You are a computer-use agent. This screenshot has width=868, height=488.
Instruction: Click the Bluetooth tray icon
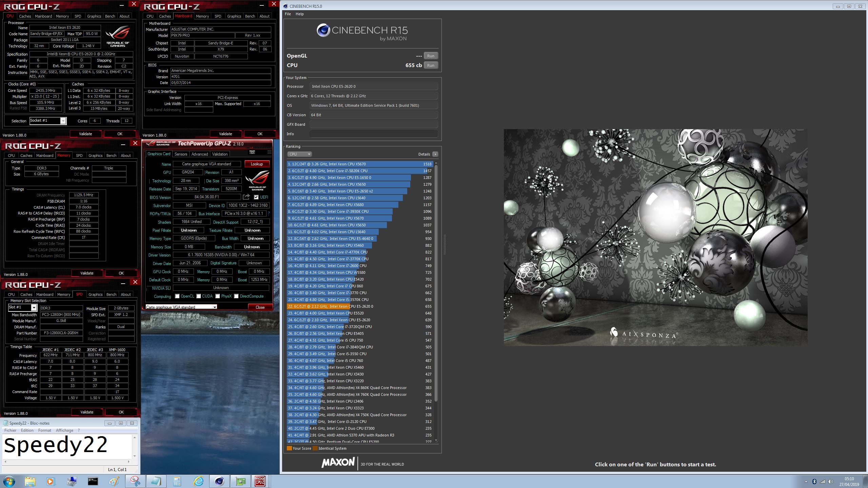coord(814,482)
